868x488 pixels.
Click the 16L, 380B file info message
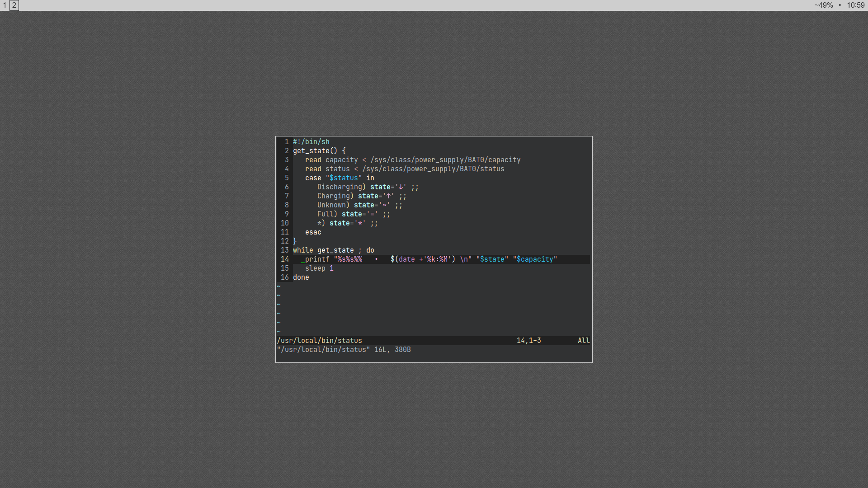coord(392,350)
